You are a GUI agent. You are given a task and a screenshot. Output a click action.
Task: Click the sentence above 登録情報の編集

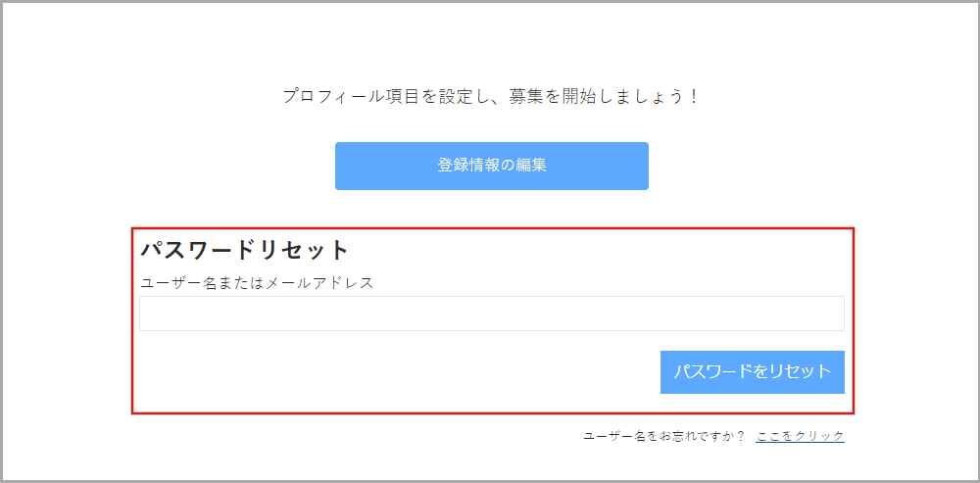click(x=491, y=97)
